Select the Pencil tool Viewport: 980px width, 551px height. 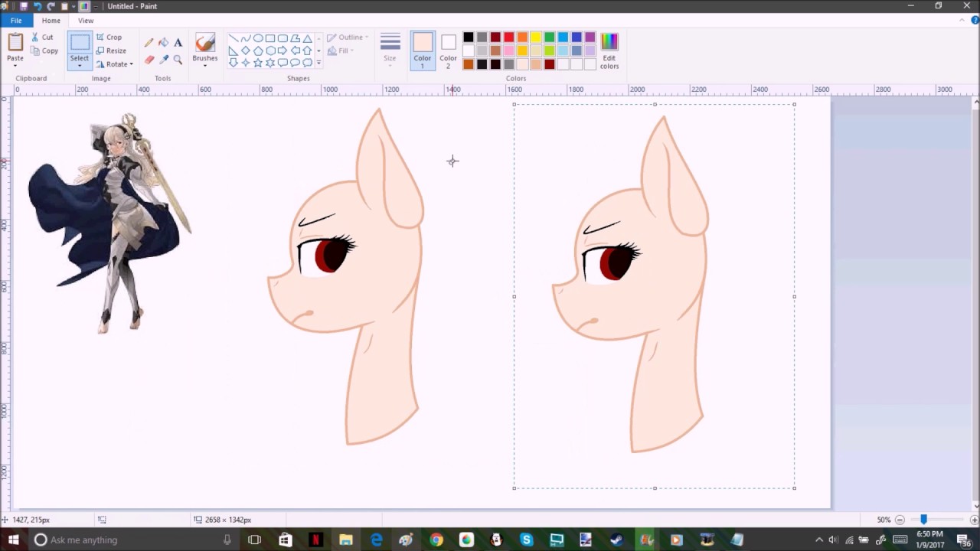[x=149, y=43]
